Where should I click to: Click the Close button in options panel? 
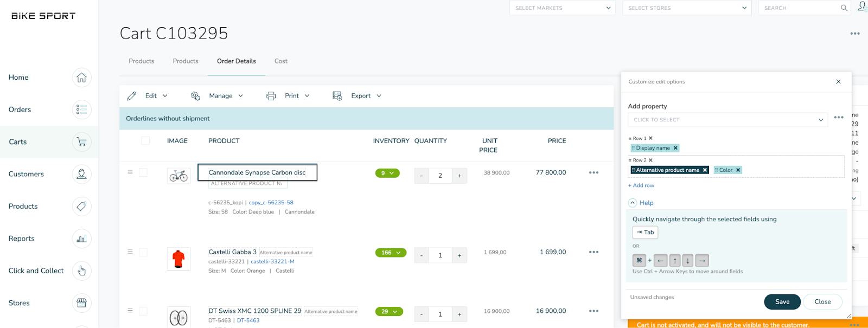pyautogui.click(x=822, y=302)
